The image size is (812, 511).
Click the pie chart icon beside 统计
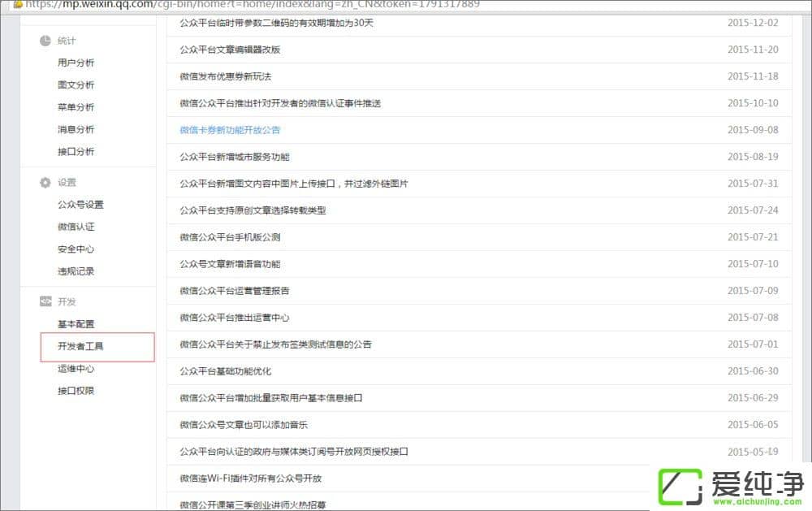click(45, 41)
